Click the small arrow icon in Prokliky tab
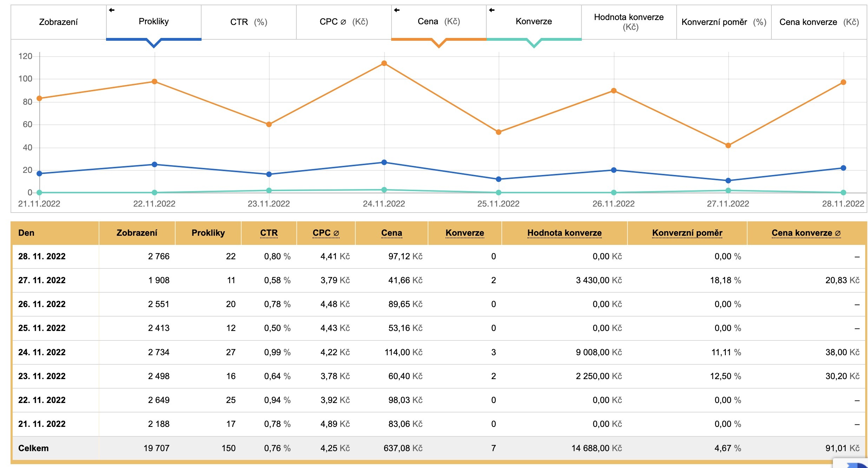Viewport: 868px width, 468px height. [112, 10]
